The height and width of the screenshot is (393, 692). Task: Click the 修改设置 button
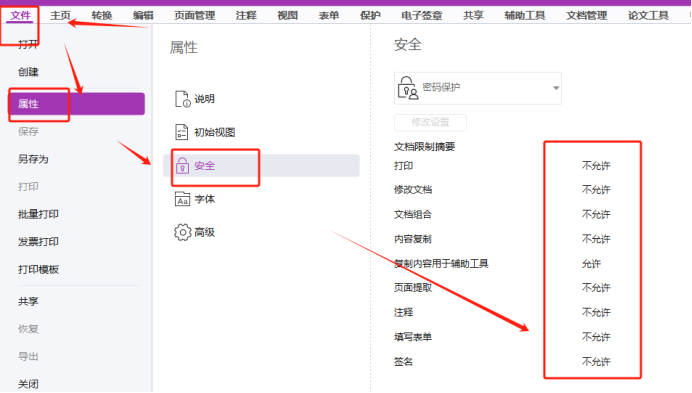point(430,122)
